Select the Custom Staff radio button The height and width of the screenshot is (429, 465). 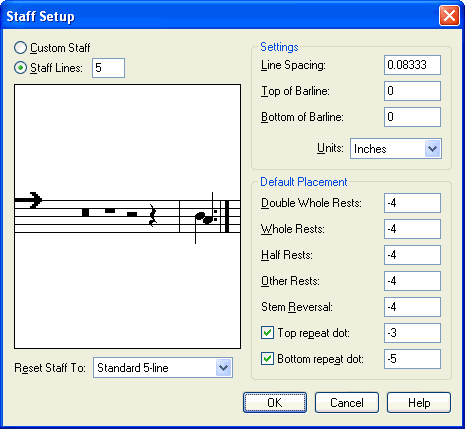[20, 48]
